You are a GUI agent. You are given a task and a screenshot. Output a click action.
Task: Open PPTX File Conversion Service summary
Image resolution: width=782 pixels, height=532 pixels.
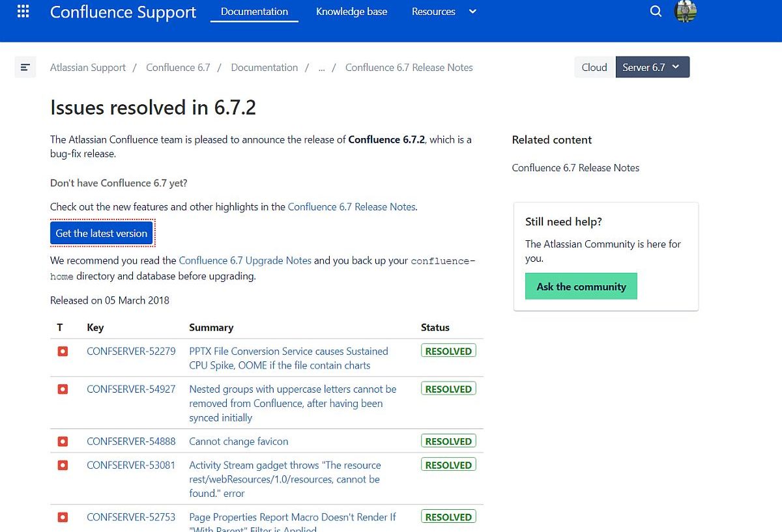pyautogui.click(x=289, y=358)
